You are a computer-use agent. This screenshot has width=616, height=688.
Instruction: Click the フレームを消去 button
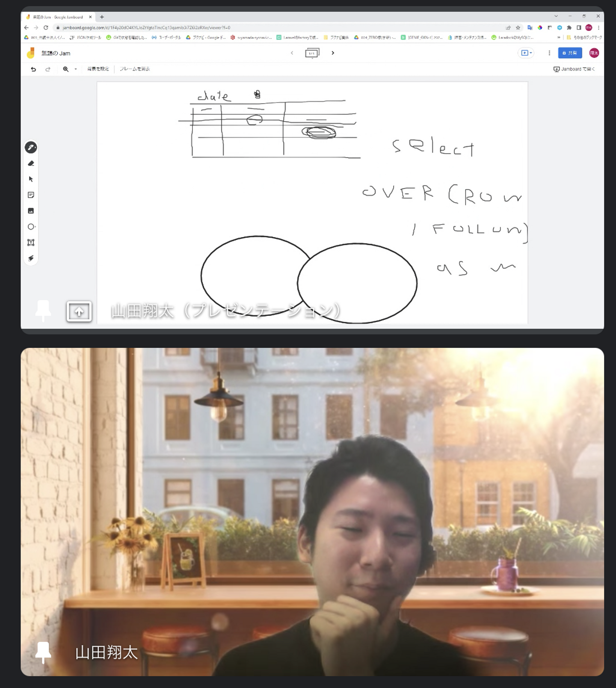(x=135, y=69)
